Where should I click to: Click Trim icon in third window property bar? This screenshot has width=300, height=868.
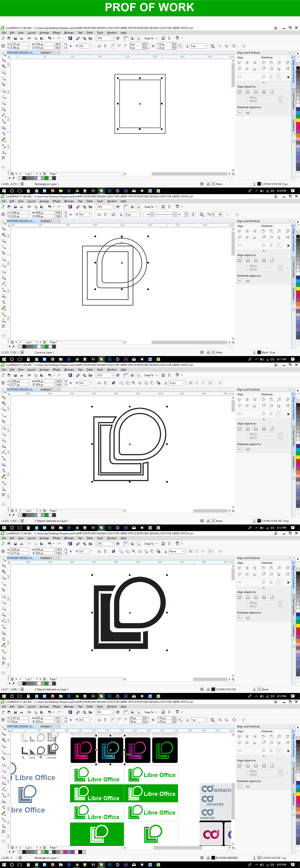pos(128,383)
